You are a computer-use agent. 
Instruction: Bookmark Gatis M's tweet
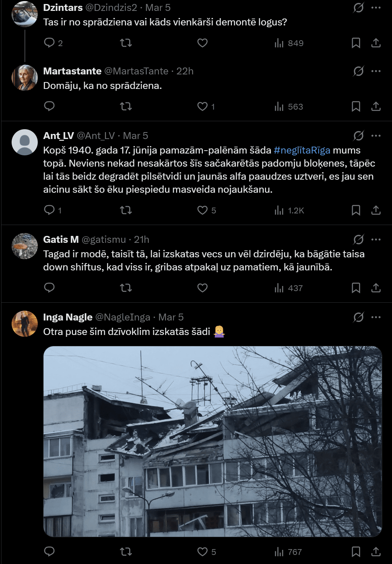(356, 288)
